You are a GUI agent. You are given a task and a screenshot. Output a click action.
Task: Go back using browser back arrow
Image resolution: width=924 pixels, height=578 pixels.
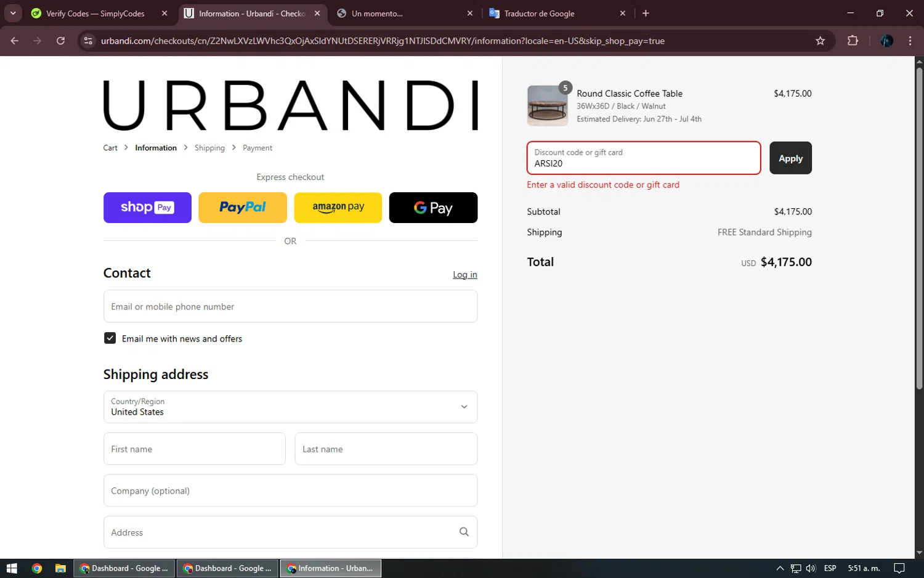pyautogui.click(x=15, y=41)
